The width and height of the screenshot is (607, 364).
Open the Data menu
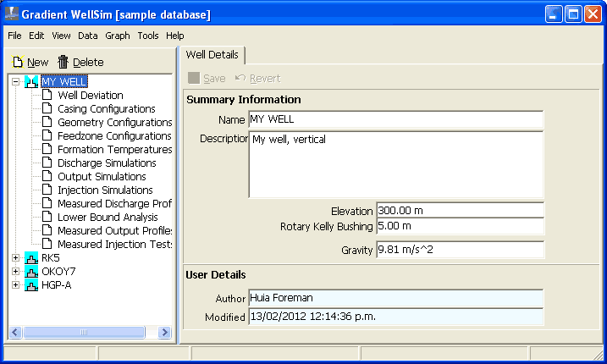point(88,36)
